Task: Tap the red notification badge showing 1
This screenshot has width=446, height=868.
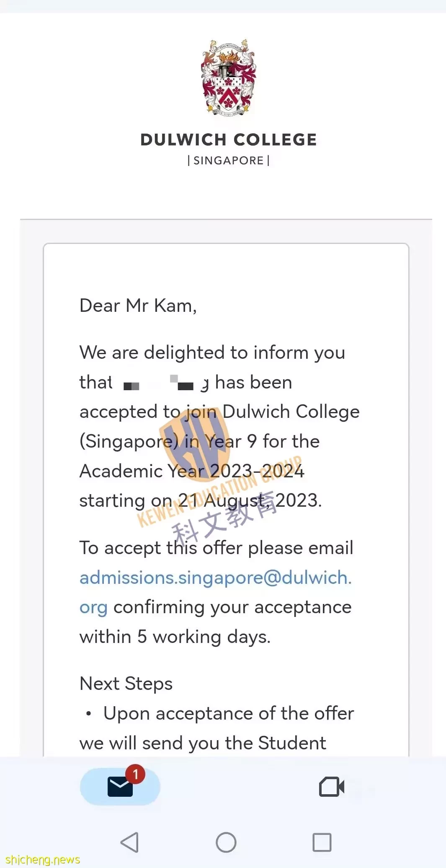Action: point(135,774)
